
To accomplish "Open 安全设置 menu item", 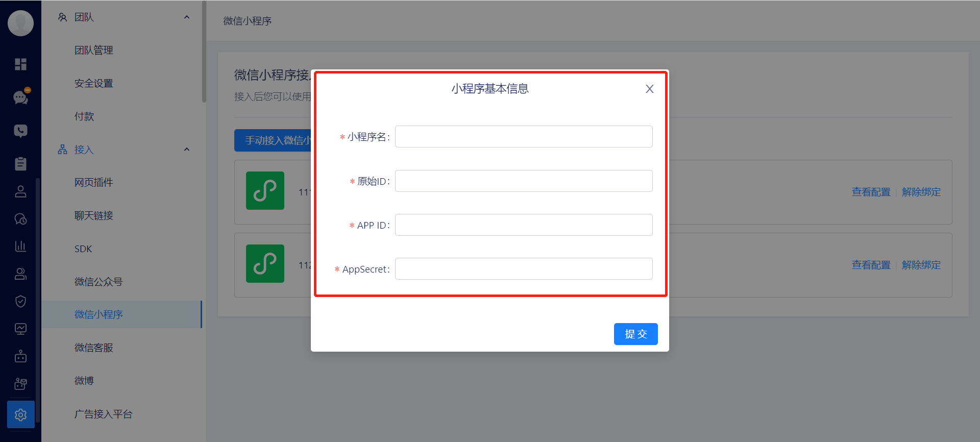I will click(94, 84).
